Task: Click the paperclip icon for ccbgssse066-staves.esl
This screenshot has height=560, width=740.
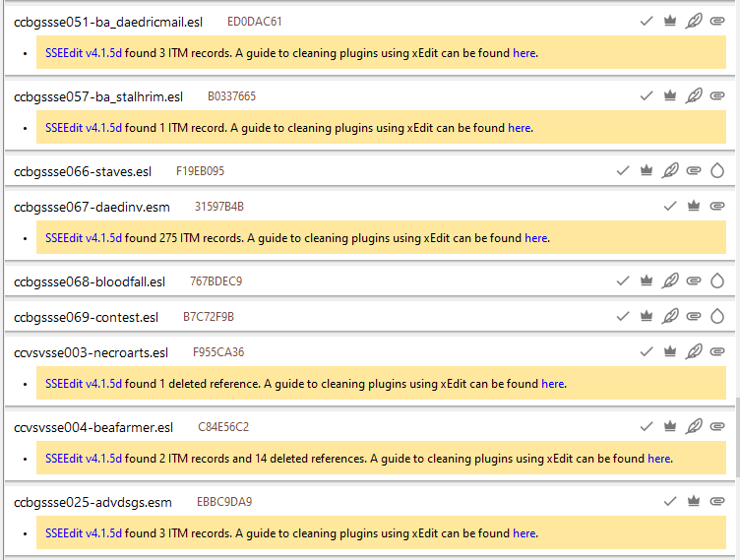Action: [x=694, y=170]
